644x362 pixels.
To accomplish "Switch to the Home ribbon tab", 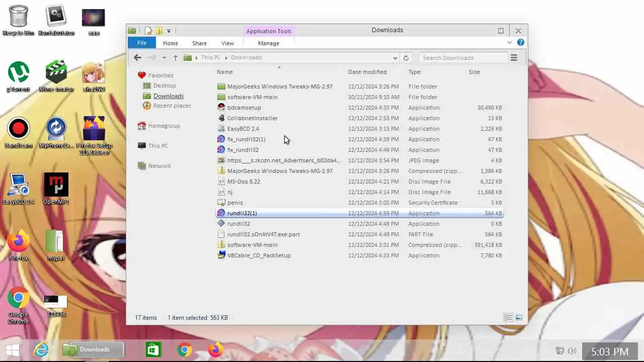I will coord(170,43).
